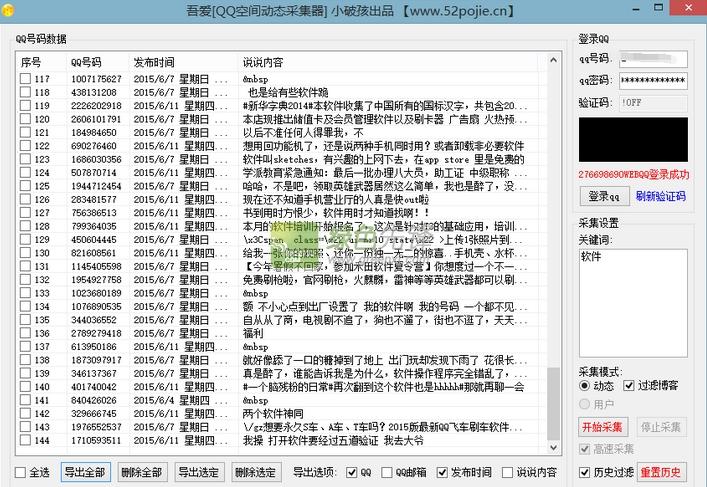Check the row 120 checkbox
707x487 pixels.
click(x=25, y=119)
